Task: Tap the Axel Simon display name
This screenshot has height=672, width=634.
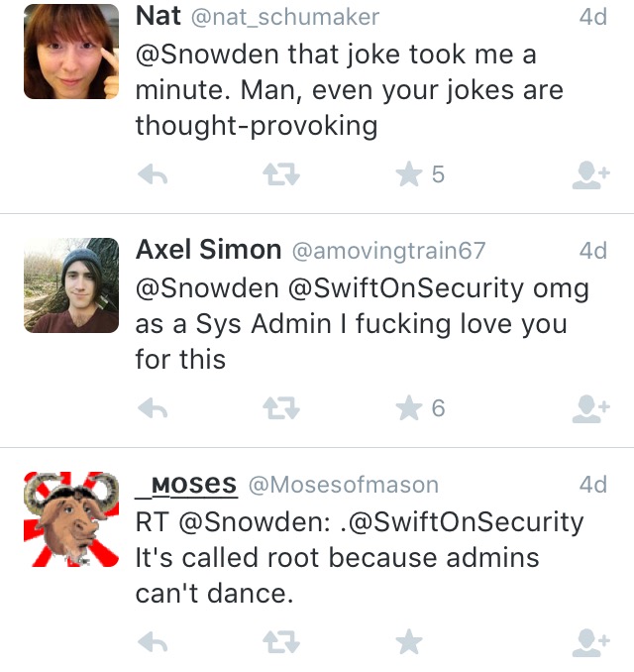Action: point(208,250)
